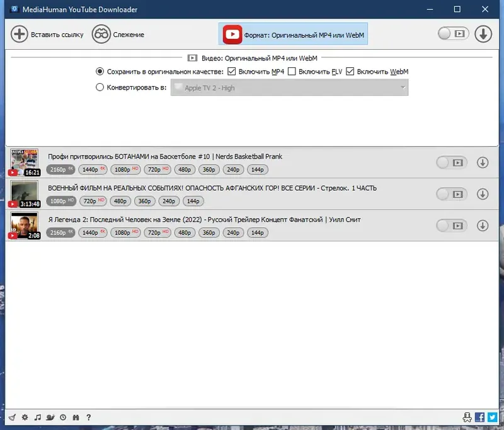Click the film icon in the Видео header
The width and height of the screenshot is (504, 430).
click(x=192, y=58)
